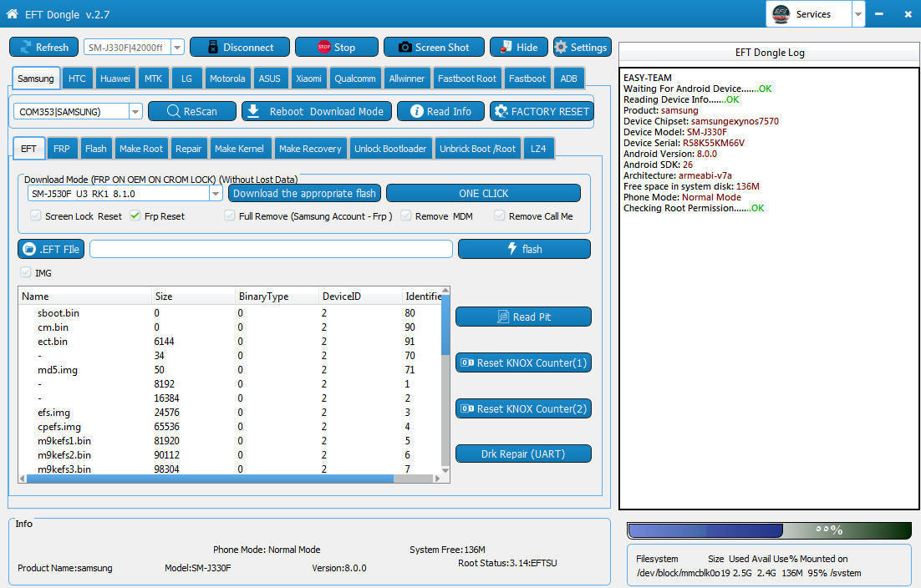The width and height of the screenshot is (921, 588).
Task: Select the efs.img partition row
Action: 230,413
